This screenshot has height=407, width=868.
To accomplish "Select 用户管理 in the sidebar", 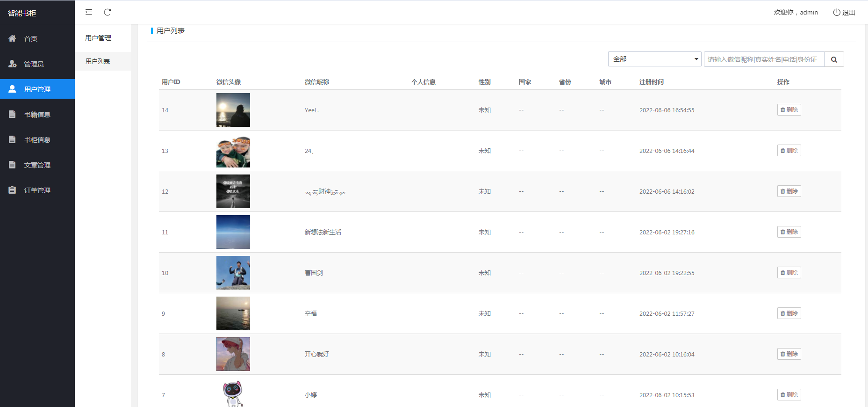I will click(x=37, y=89).
